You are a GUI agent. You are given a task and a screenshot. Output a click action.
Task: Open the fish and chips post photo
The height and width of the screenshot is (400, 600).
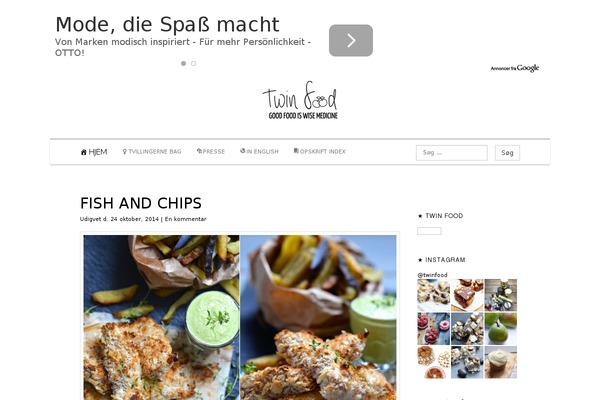[240, 317]
